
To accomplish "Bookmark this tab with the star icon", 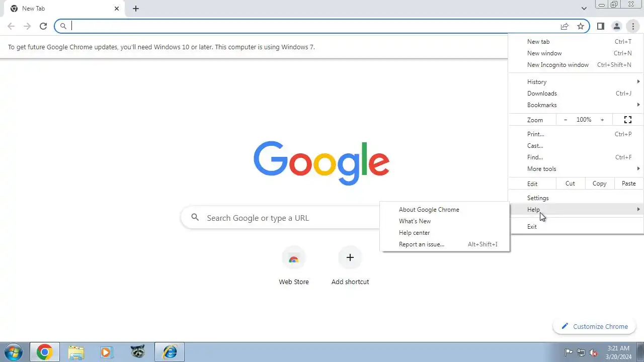I will tap(581, 26).
